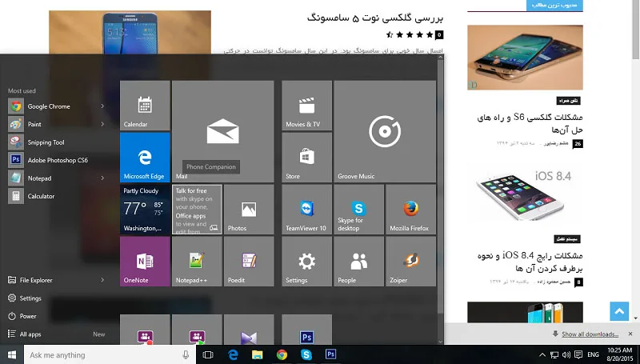Launch Notepad++ tile
This screenshot has height=364, width=640.
click(197, 262)
